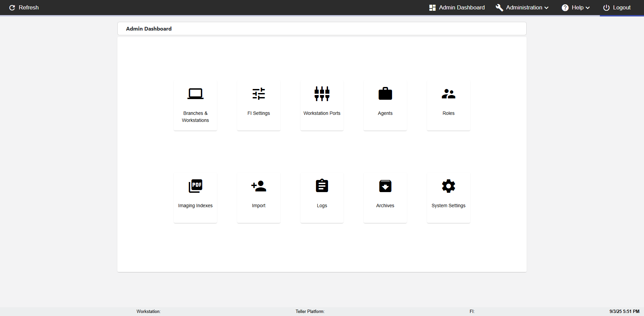Click the Administration wrench icon

coord(499,7)
